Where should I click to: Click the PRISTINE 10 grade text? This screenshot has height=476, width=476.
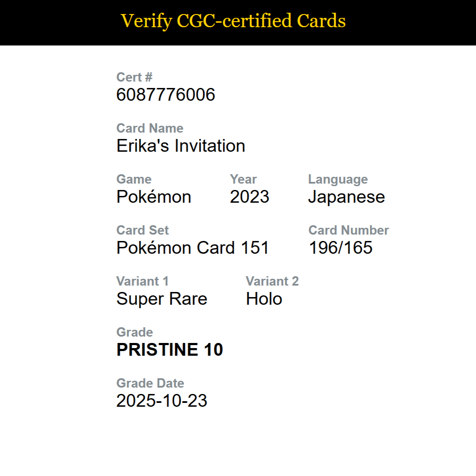pyautogui.click(x=170, y=349)
